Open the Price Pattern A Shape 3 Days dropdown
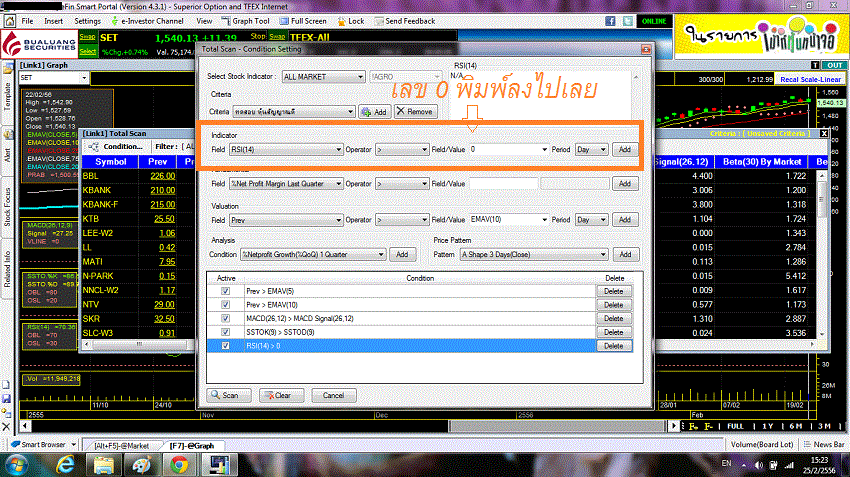Screen dimensions: 850x477 [534, 254]
